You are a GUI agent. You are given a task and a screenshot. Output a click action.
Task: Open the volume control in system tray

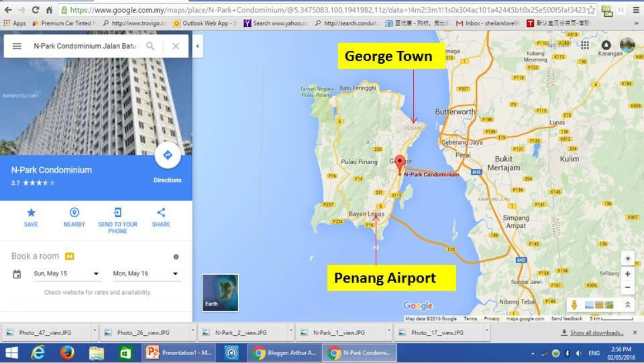click(579, 353)
